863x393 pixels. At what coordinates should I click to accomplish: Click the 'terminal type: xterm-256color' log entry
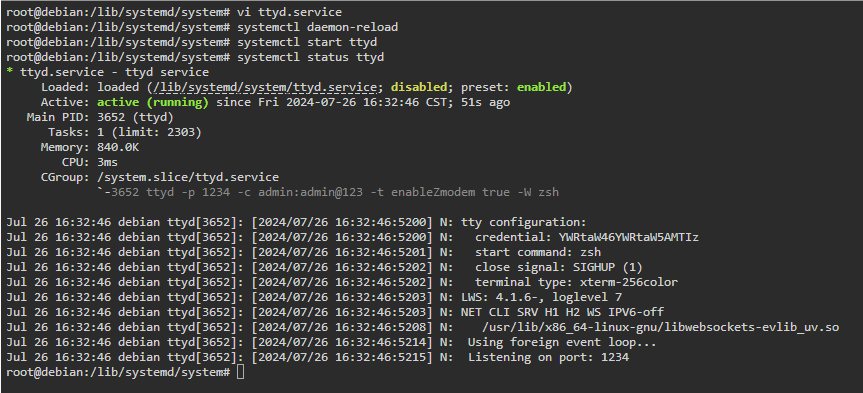[x=576, y=282]
